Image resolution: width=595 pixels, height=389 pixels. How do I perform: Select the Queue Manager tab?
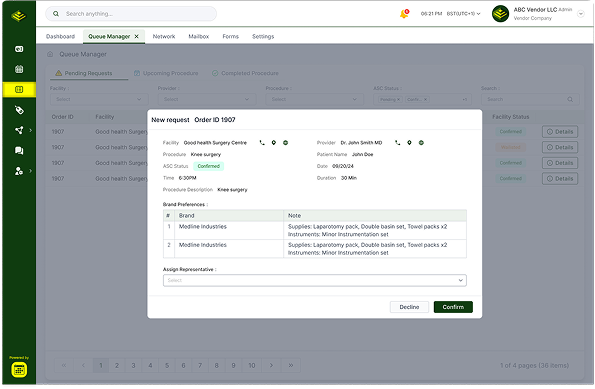point(109,36)
